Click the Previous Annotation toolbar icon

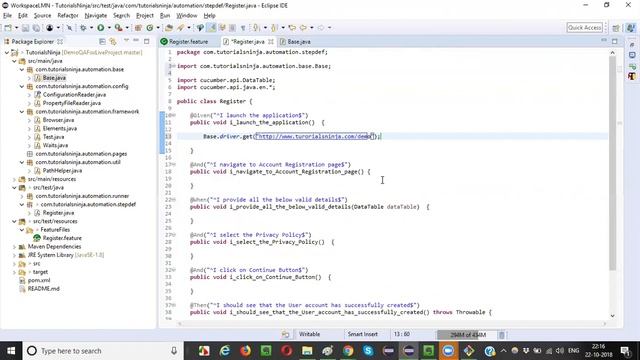274,28
